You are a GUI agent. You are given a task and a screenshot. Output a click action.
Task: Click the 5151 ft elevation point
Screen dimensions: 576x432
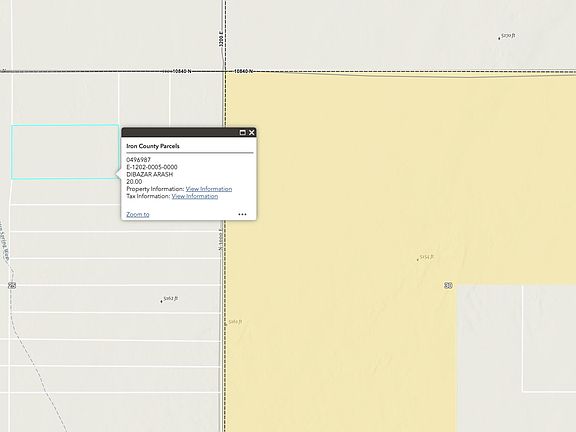tap(425, 257)
